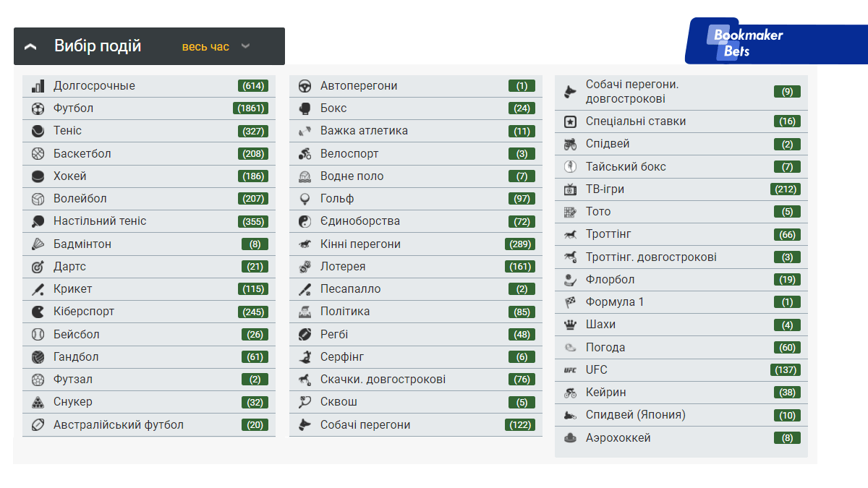Screen dimensions: 868x488
Task: Click the steering wheel icon for Автоперегони
Action: pos(305,86)
